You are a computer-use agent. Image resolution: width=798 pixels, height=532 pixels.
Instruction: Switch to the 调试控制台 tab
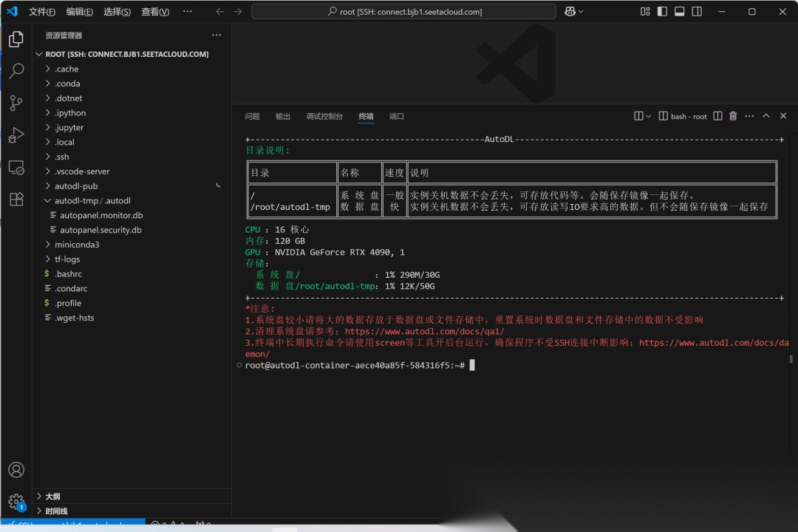pos(324,116)
